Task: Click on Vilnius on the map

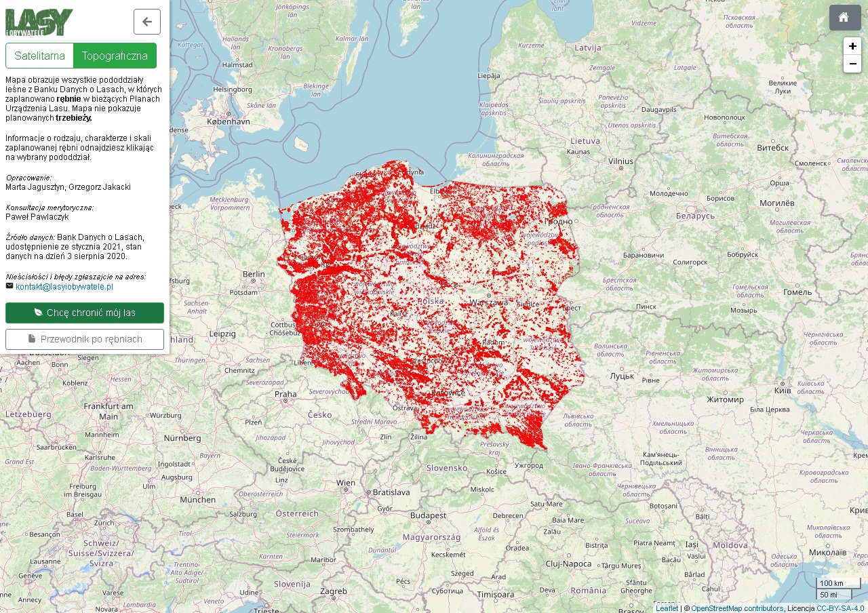Action: 620,161
